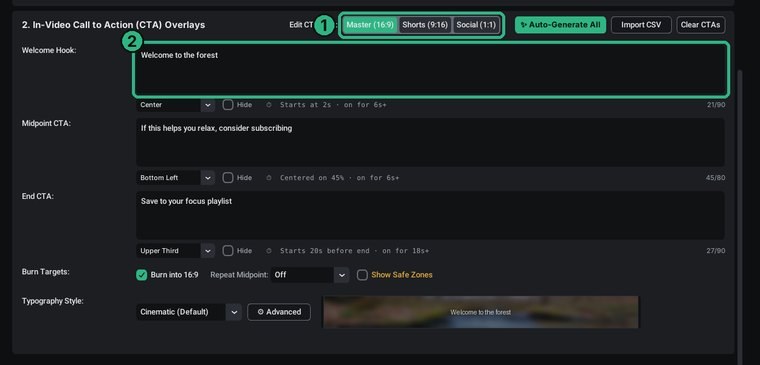The width and height of the screenshot is (760, 365).
Task: Toggle Hide checkbox for Welcome Hook
Action: click(x=228, y=105)
